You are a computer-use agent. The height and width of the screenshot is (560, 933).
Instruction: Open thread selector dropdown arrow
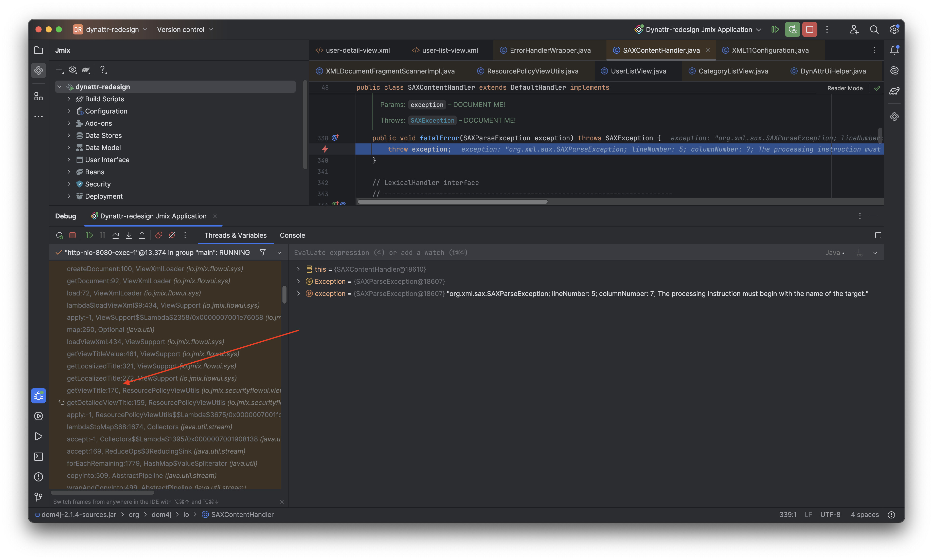(279, 252)
